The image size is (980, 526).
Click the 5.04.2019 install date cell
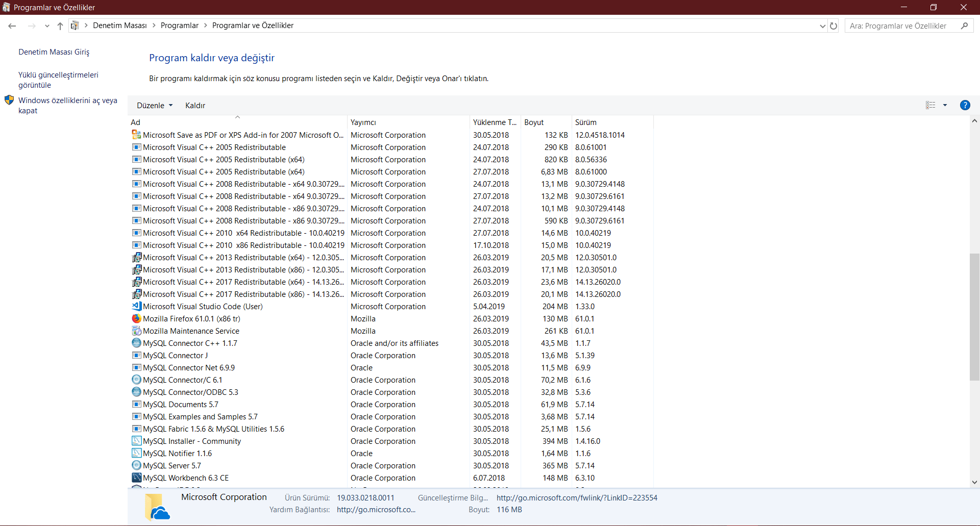[x=489, y=307]
